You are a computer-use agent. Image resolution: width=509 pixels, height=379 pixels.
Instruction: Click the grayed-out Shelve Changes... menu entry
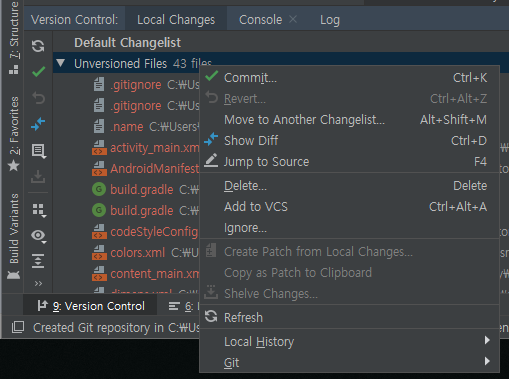(x=349, y=294)
